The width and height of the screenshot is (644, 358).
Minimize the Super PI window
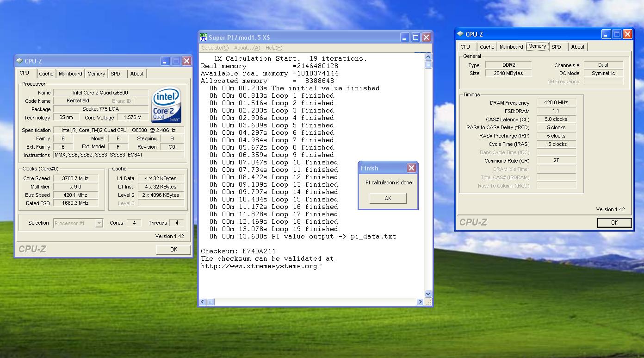405,38
